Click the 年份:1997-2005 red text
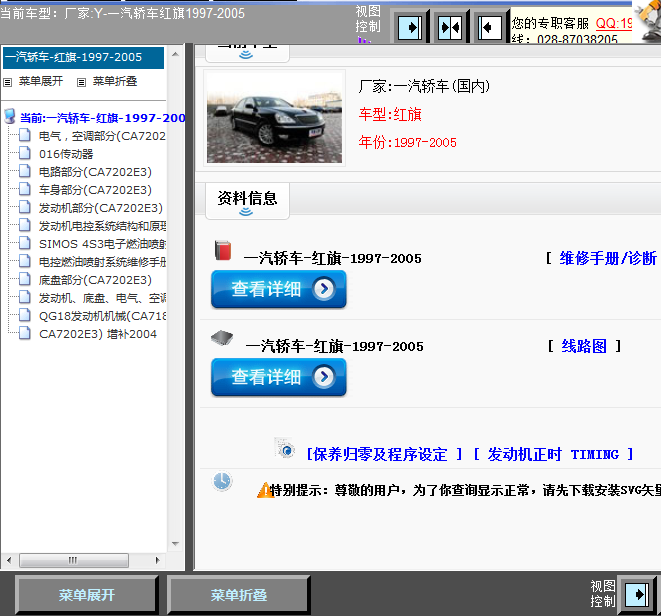This screenshot has height=616, width=661. point(408,143)
